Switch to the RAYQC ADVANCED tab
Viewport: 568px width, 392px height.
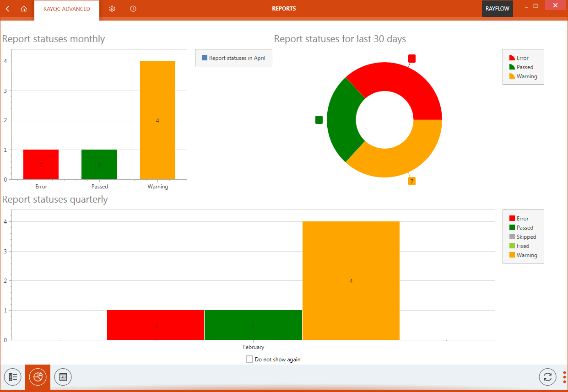(x=66, y=9)
